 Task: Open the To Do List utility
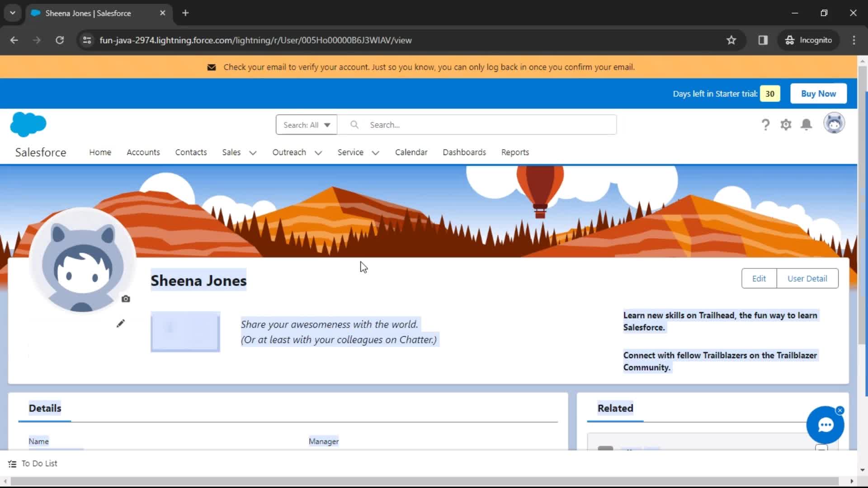click(33, 464)
